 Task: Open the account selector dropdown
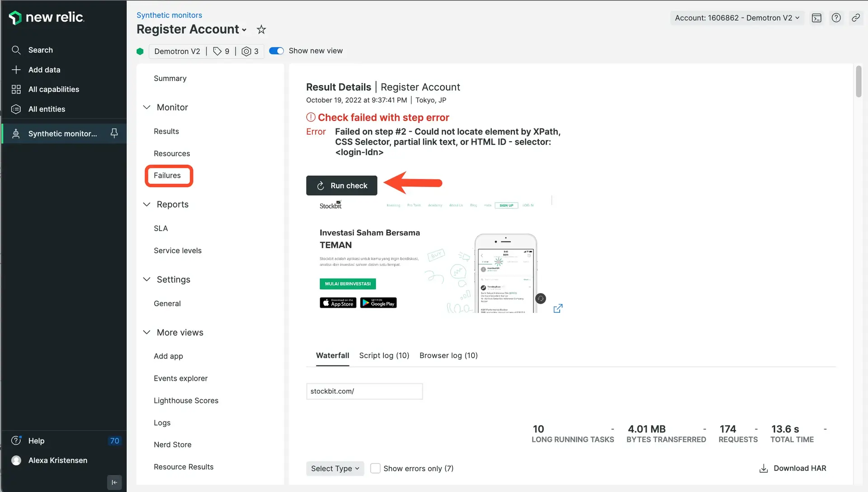point(737,18)
